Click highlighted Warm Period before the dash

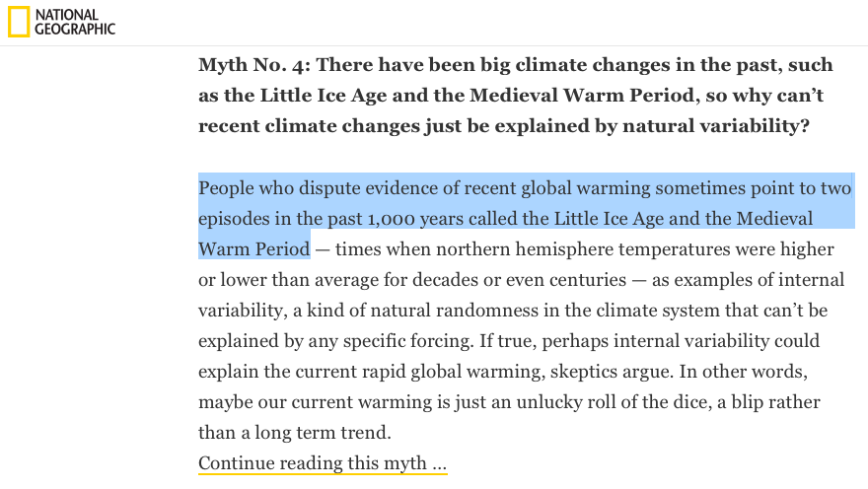point(254,248)
